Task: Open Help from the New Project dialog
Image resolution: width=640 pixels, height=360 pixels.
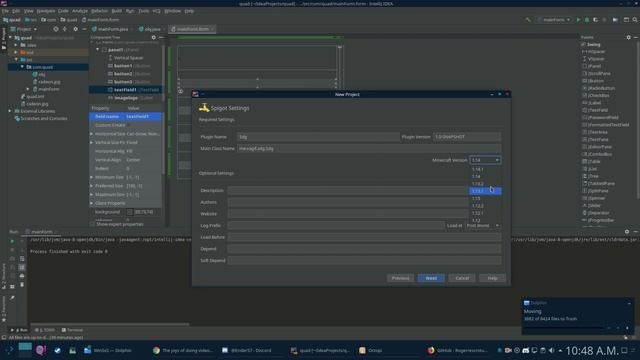Action: pyautogui.click(x=492, y=278)
